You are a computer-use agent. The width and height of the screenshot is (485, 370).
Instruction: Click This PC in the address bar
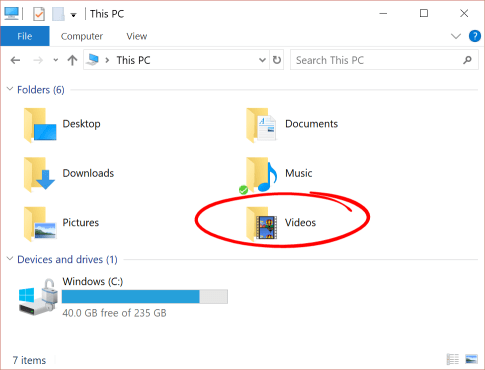point(133,60)
